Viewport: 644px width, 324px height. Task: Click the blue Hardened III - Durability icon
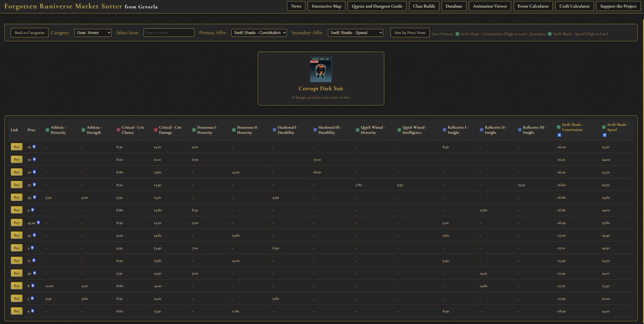click(x=315, y=130)
